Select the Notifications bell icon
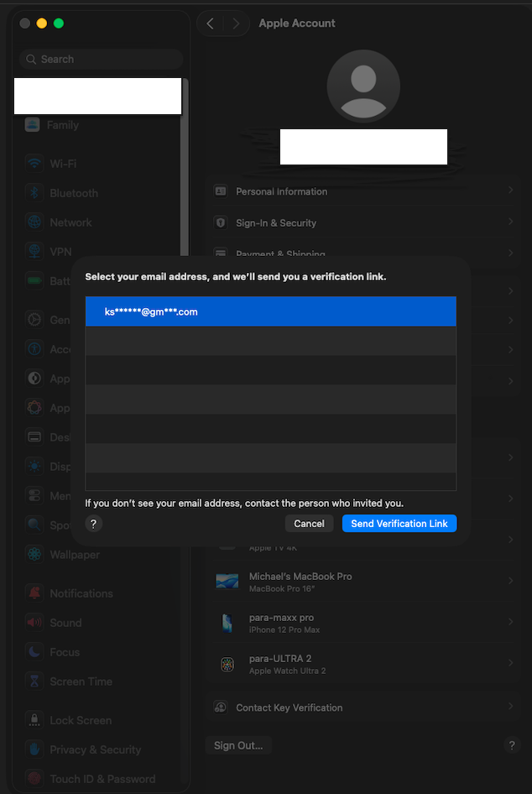 tap(34, 593)
